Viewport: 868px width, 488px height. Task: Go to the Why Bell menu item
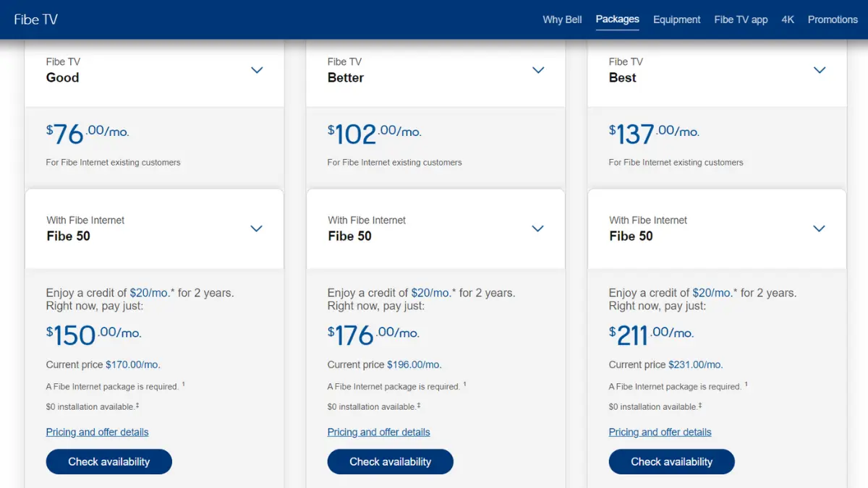(x=562, y=20)
